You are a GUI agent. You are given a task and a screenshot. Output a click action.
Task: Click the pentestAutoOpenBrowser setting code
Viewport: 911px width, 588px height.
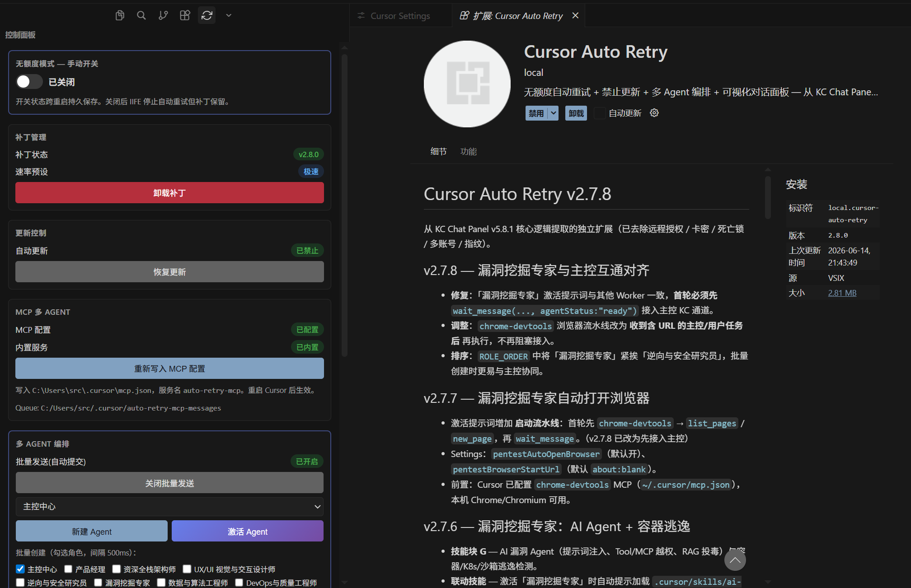pyautogui.click(x=546, y=454)
